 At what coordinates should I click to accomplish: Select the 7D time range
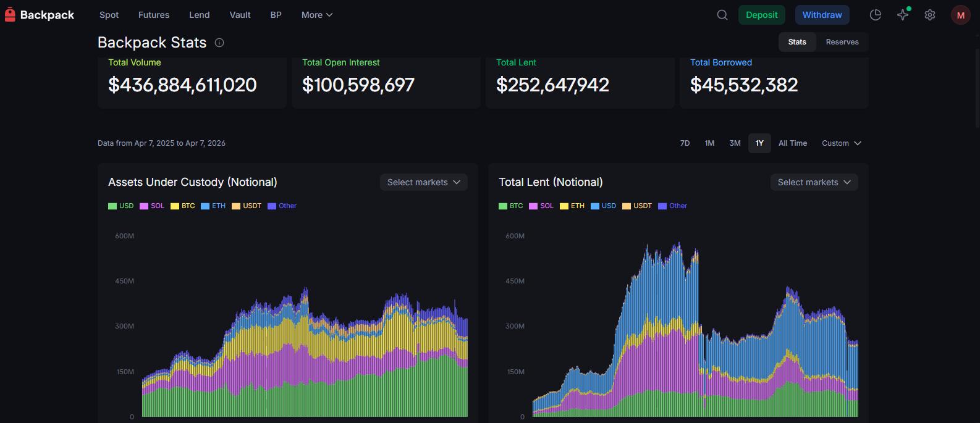point(685,143)
